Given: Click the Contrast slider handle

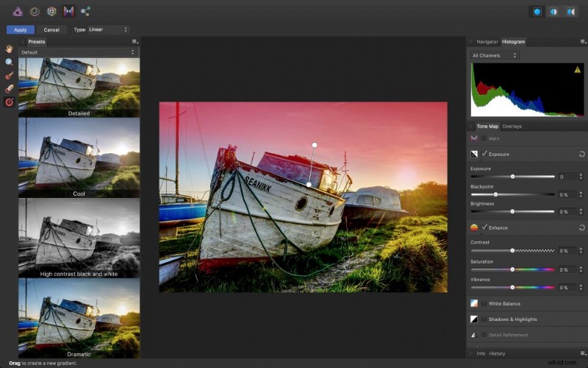Looking at the screenshot, I should 512,250.
